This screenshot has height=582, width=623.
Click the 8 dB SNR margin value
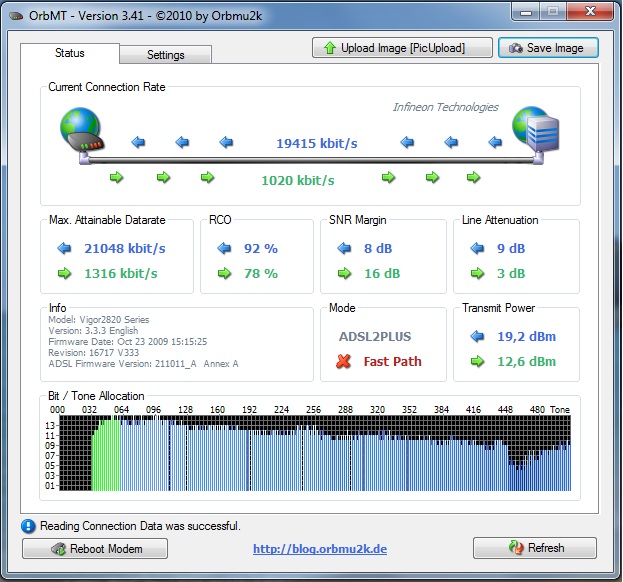378,248
